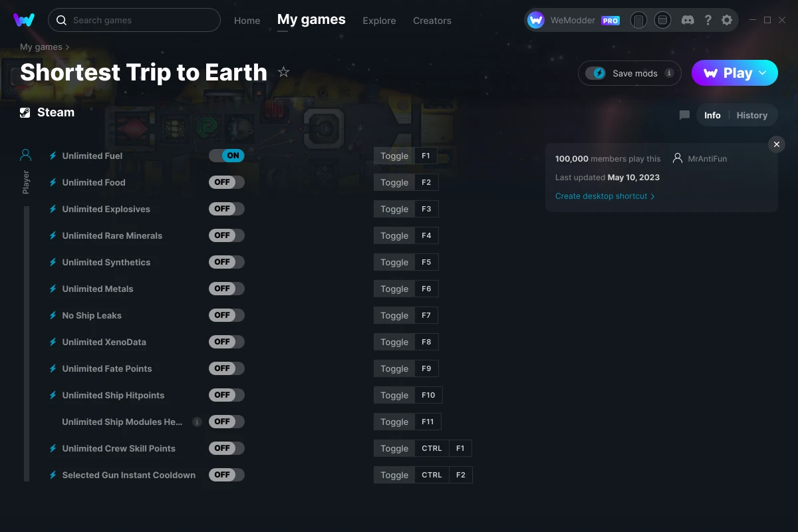Click the Player category person icon
798x532 pixels.
pos(25,155)
